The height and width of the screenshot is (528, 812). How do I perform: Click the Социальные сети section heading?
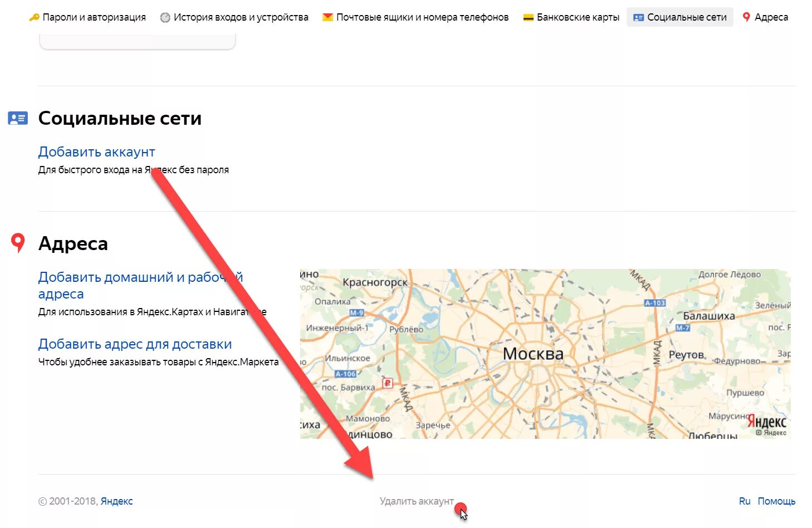(x=120, y=118)
